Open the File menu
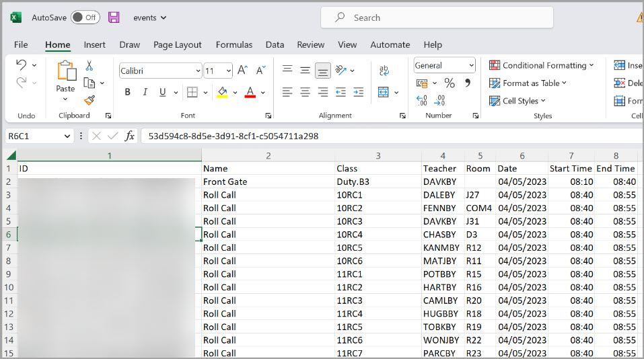Screen dimensions: 644x359 [21, 45]
